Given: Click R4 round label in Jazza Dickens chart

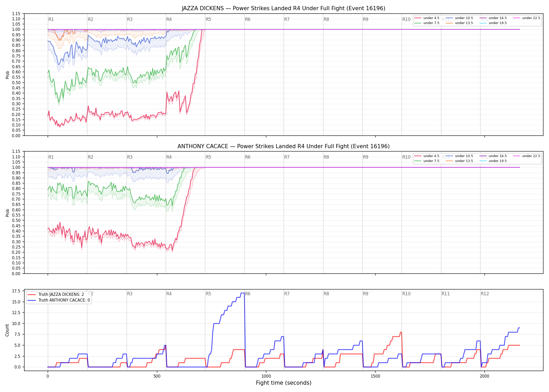Looking at the screenshot, I should pos(169,19).
